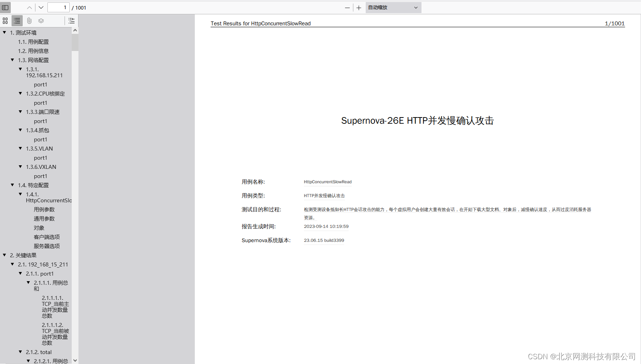Image resolution: width=641 pixels, height=364 pixels.
Task: Collapse the 1. 测试环境 outline section
Action: [x=4, y=32]
